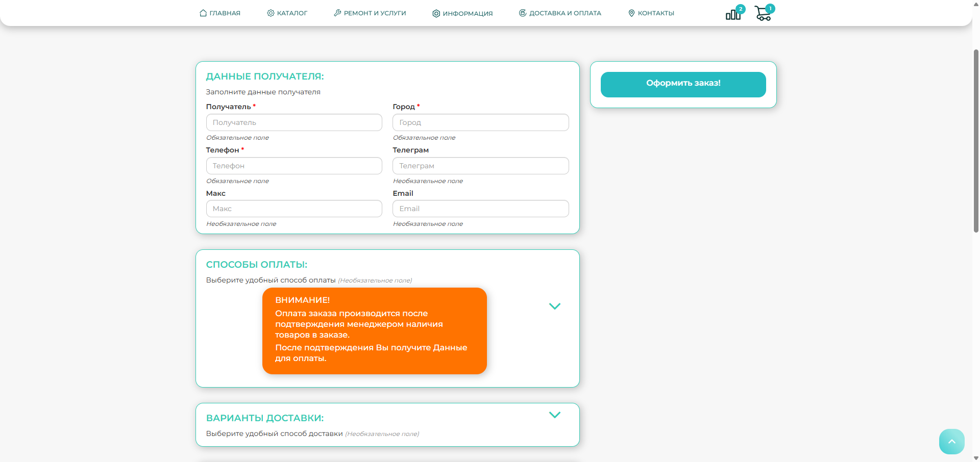
Task: Focus the Город input field
Action: pos(481,122)
